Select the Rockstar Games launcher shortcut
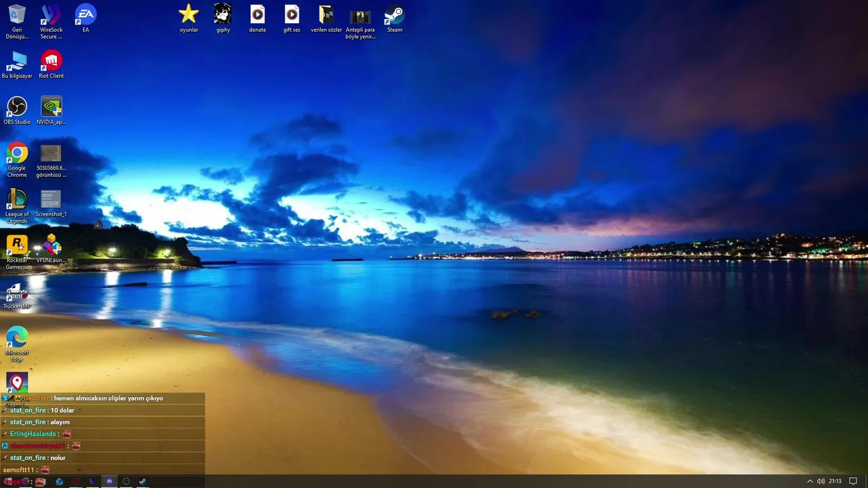Image resolution: width=868 pixels, height=488 pixels. click(x=17, y=253)
